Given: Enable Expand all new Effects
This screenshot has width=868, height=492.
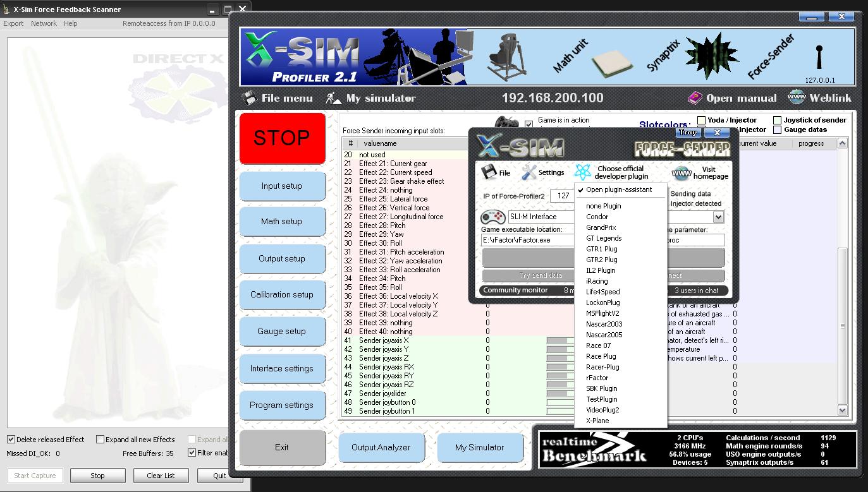Looking at the screenshot, I should [x=99, y=439].
